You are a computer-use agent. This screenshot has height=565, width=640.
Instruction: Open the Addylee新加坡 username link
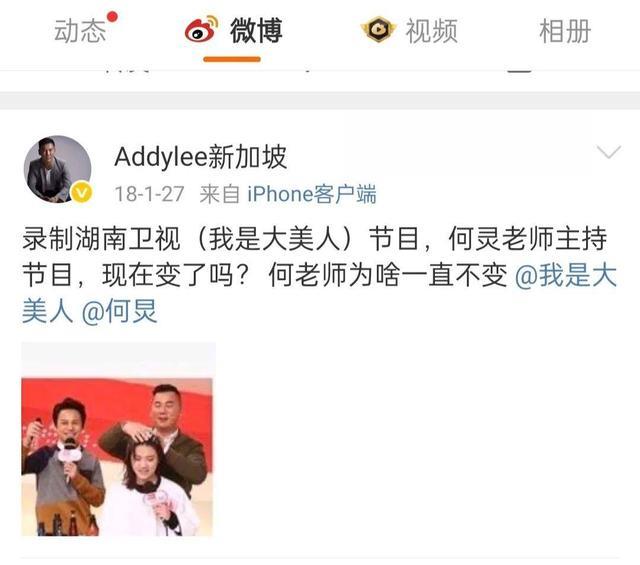(x=200, y=157)
